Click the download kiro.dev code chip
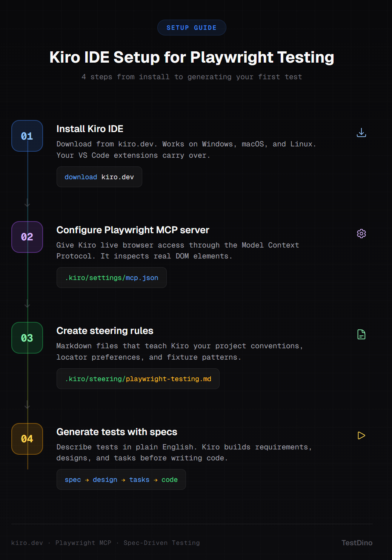The image size is (392, 560). 99,177
